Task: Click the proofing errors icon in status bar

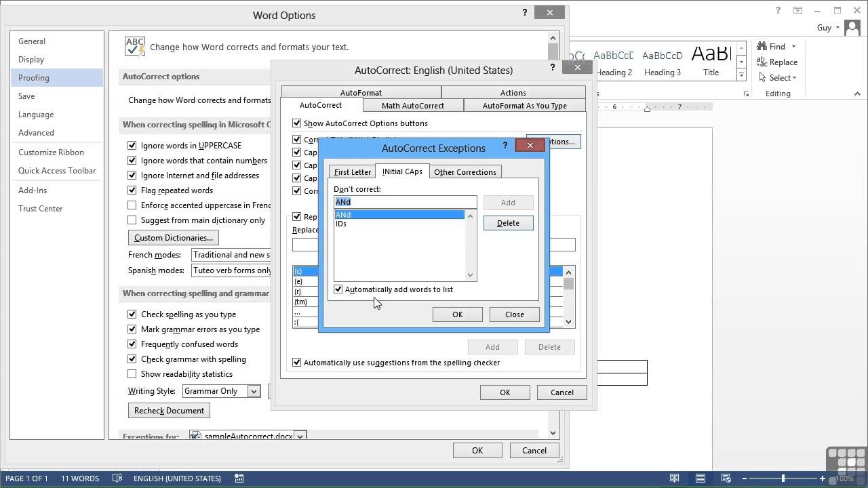Action: pyautogui.click(x=117, y=478)
